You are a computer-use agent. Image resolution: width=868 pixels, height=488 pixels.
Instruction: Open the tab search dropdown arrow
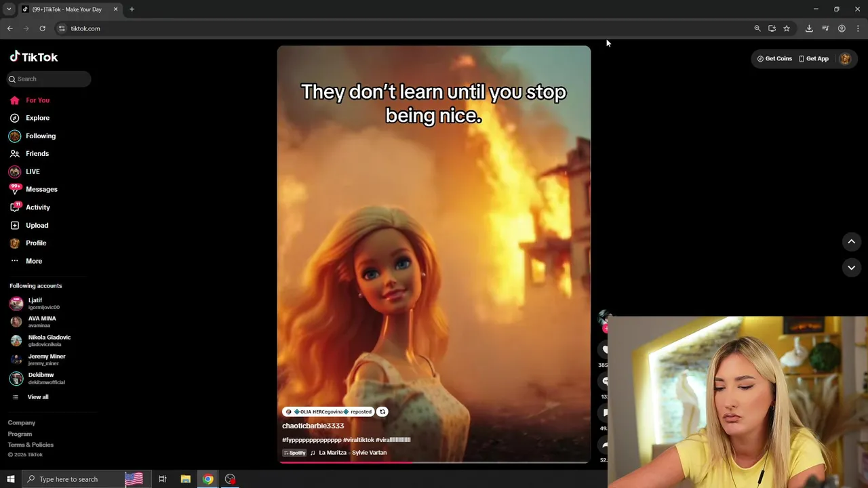[x=9, y=9]
